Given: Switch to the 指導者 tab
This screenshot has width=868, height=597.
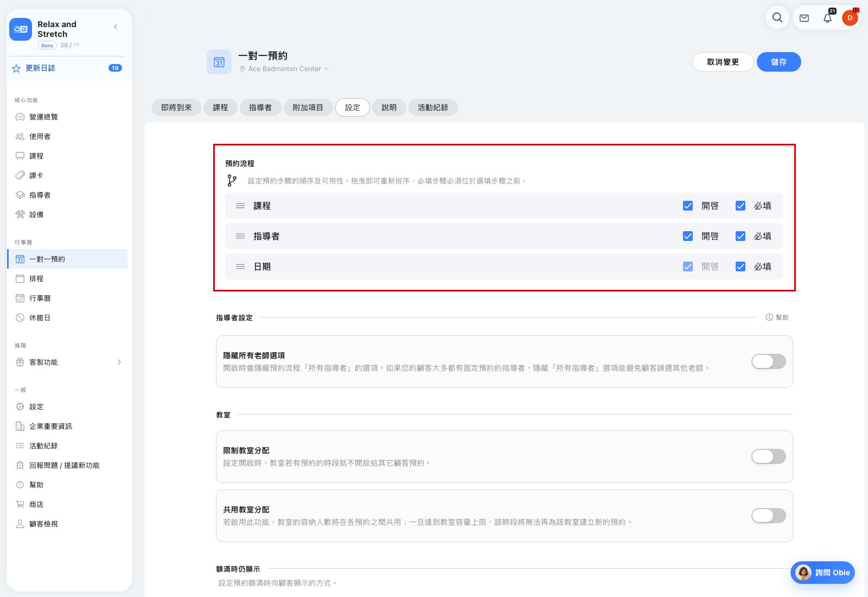Looking at the screenshot, I should pos(260,107).
